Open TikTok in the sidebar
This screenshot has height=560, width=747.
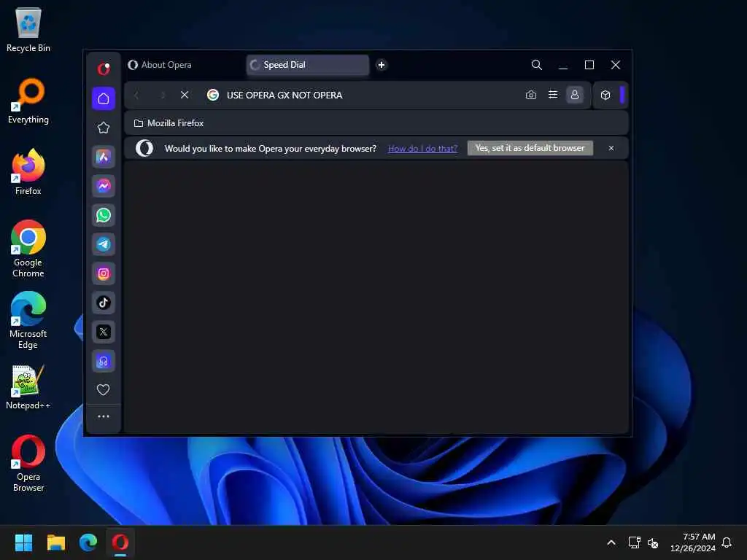point(104,303)
